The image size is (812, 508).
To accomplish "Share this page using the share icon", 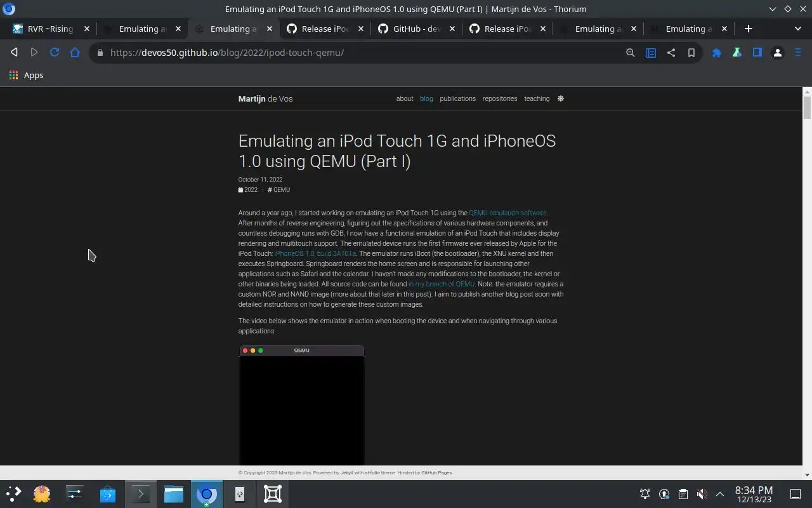I will click(671, 53).
